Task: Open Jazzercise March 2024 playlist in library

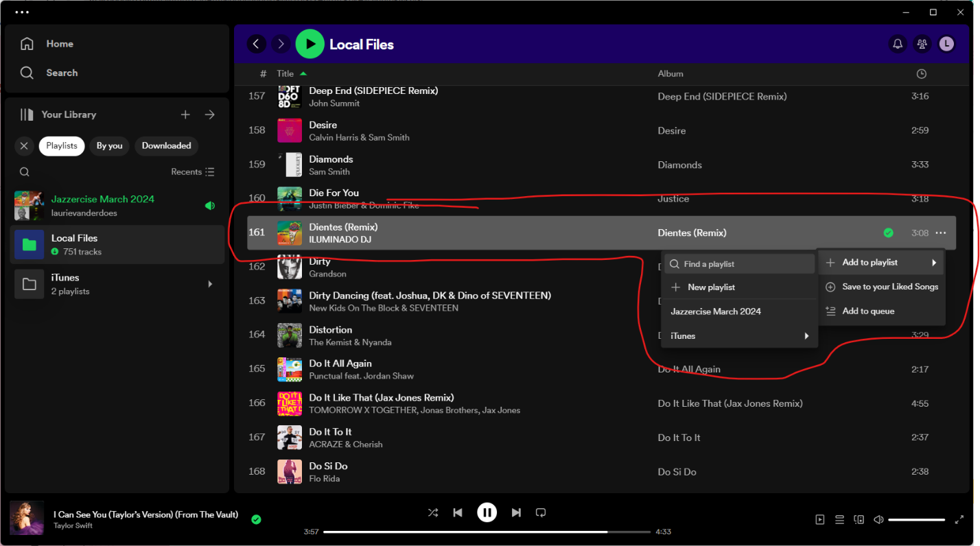Action: (x=117, y=206)
